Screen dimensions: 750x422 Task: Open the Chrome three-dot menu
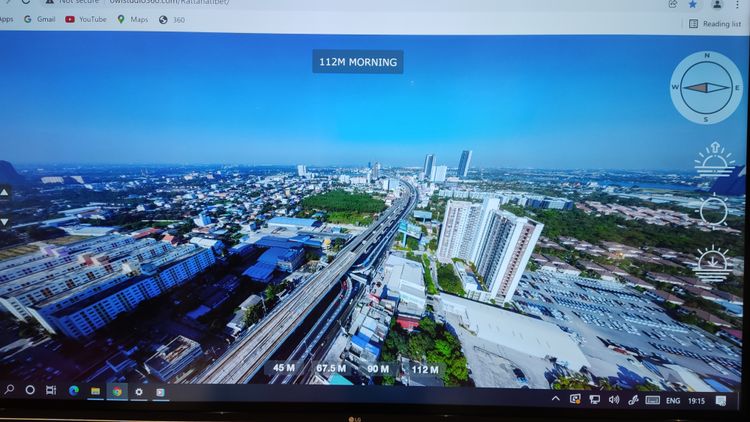click(737, 4)
